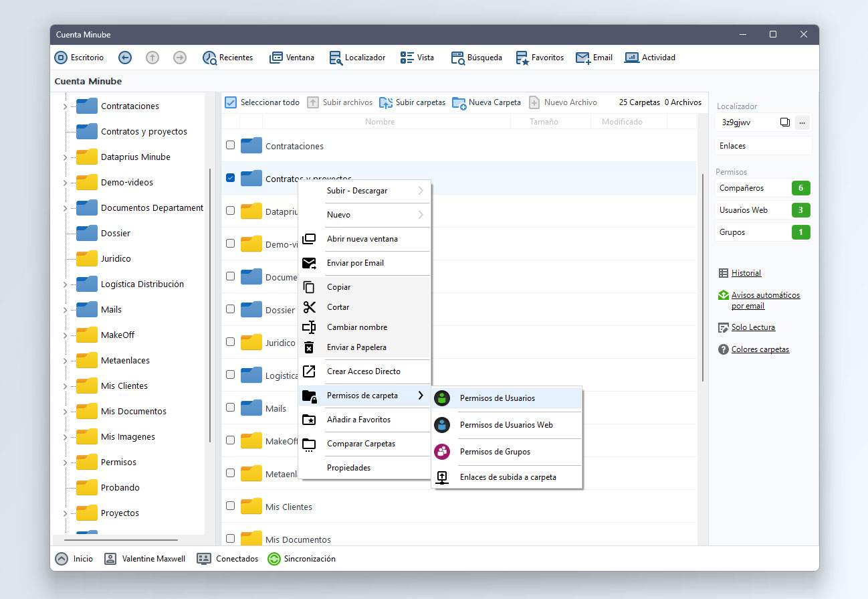
Task: Click the Localizador toolbar icon
Action: coord(336,58)
